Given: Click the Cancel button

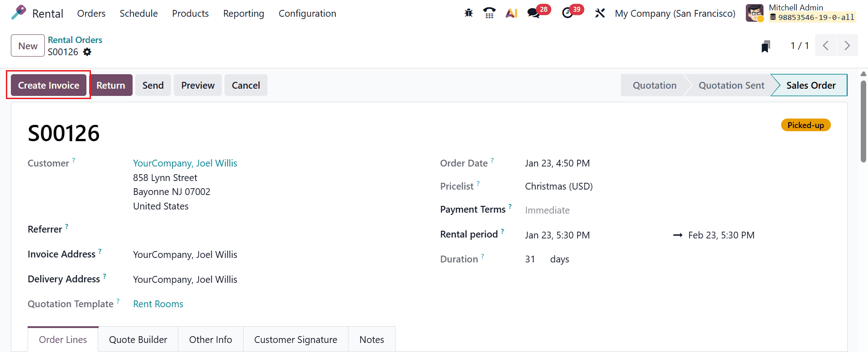Looking at the screenshot, I should coord(246,85).
